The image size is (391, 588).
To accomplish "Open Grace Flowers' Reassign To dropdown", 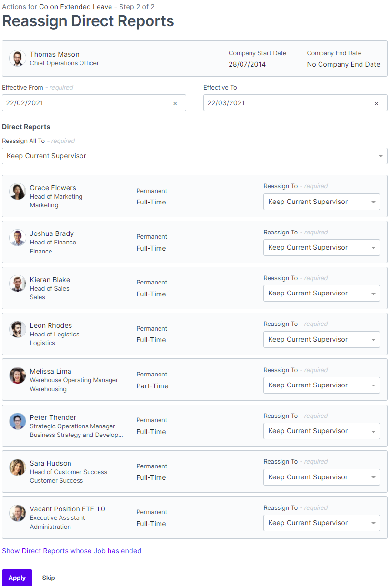I will [x=321, y=202].
